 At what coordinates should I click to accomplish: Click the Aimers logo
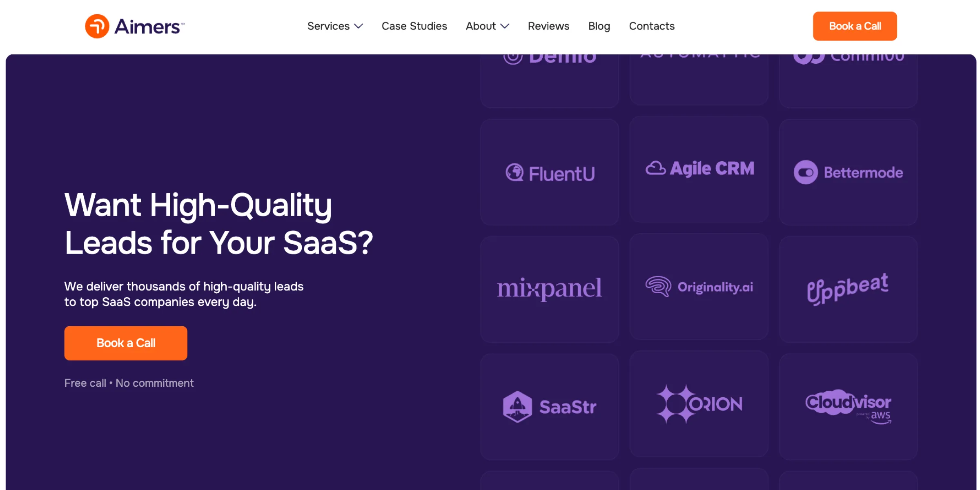[x=134, y=26]
